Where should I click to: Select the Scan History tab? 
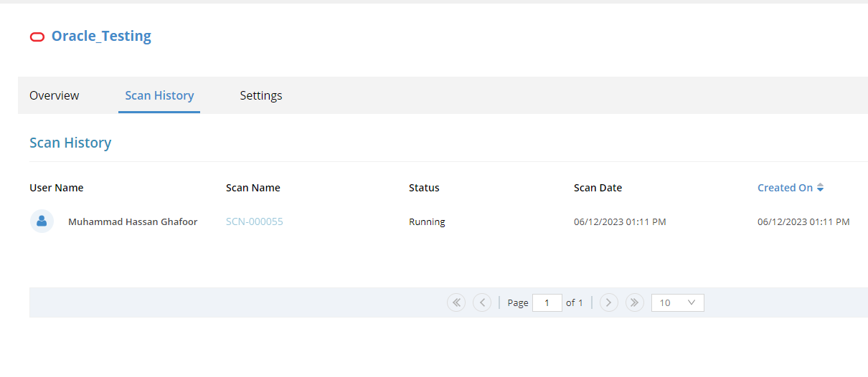click(x=159, y=95)
